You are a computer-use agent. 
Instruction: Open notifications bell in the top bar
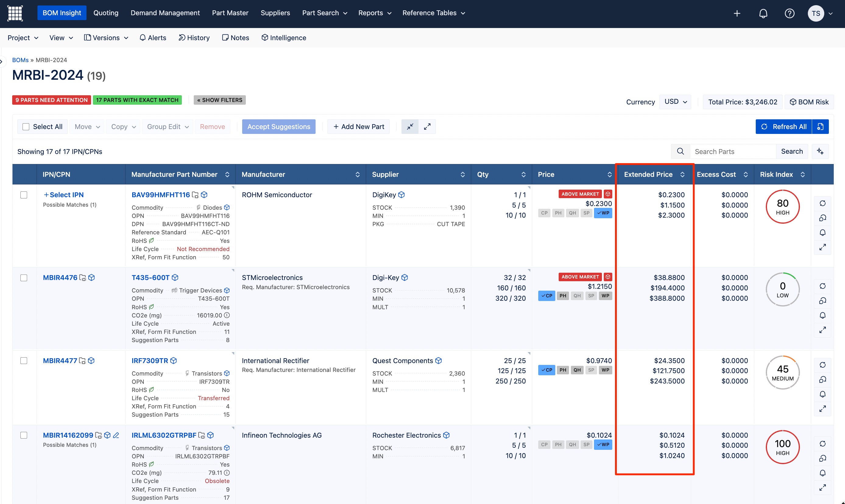click(x=763, y=13)
